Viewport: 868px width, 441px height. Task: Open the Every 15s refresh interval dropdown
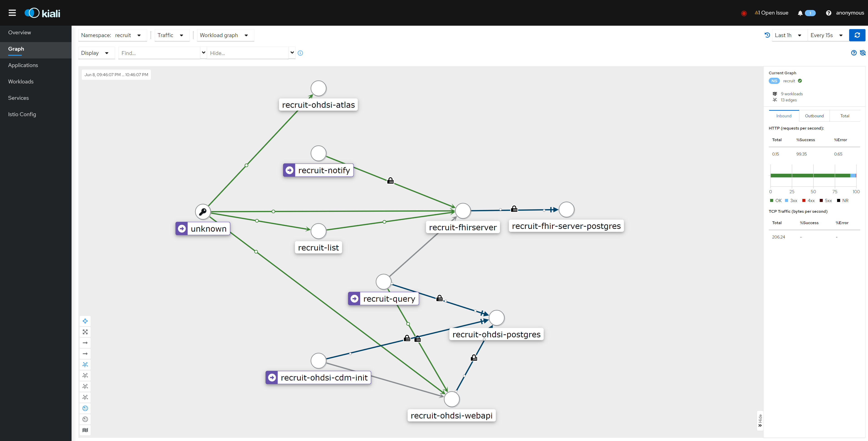pos(828,35)
